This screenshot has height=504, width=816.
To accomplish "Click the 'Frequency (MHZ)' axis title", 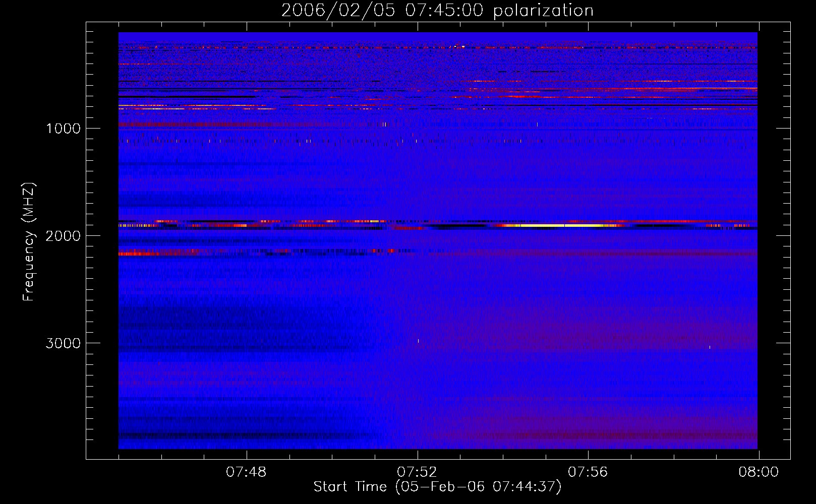I will [29, 242].
